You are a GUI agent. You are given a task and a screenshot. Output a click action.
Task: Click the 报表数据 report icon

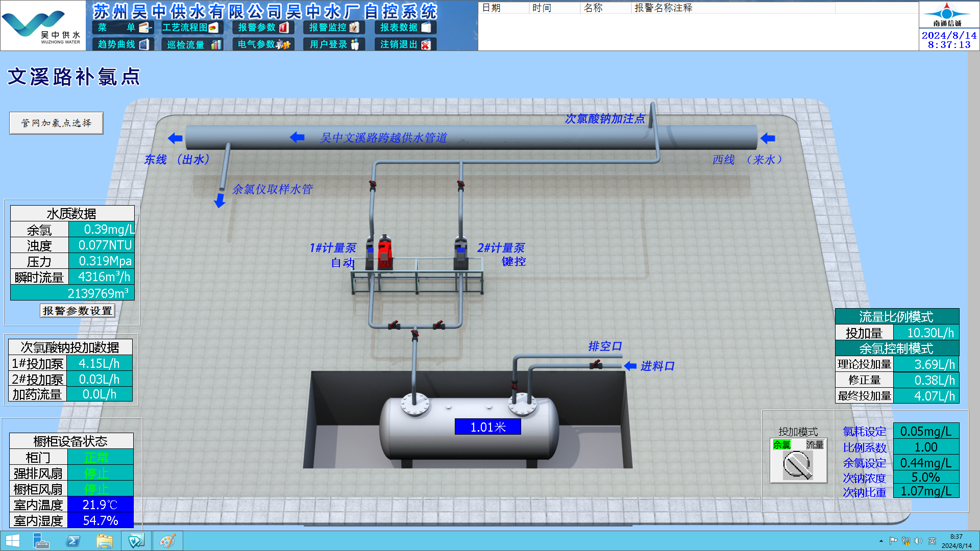point(426,28)
